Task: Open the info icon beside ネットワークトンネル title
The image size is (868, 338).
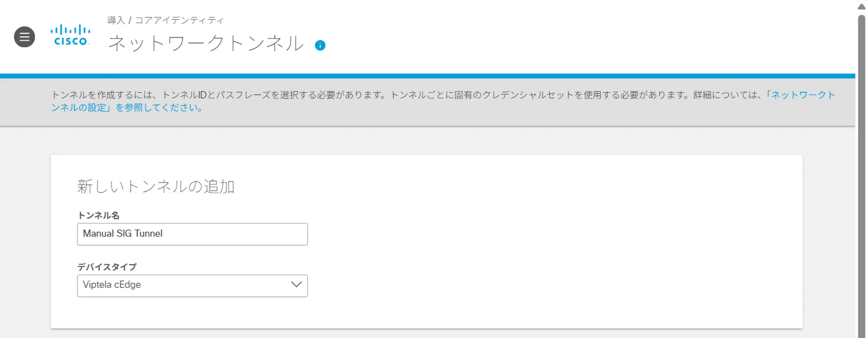Action: click(x=320, y=45)
